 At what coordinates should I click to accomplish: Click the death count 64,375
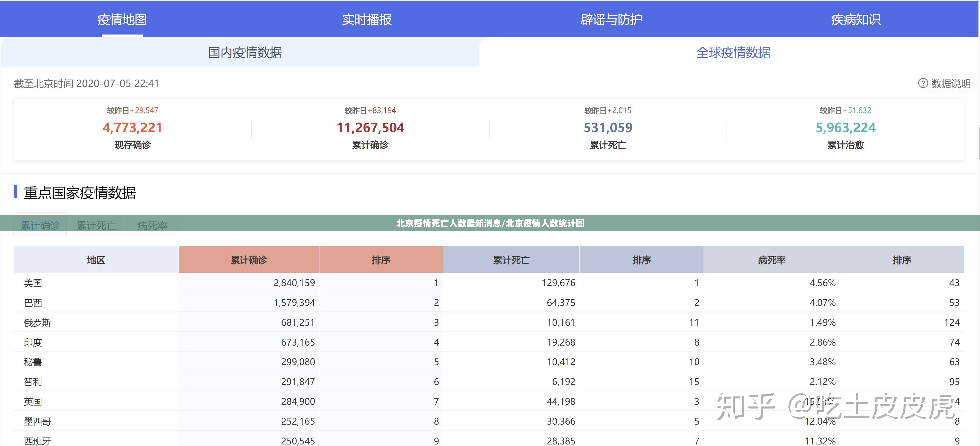tap(561, 303)
